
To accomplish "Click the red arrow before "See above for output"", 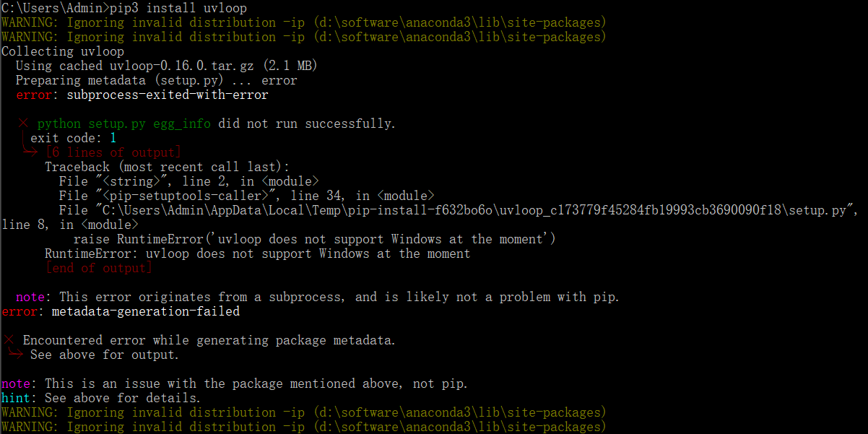I will pyautogui.click(x=16, y=355).
